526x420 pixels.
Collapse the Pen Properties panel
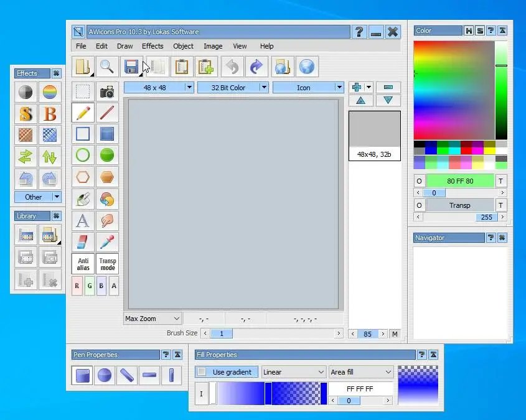pyautogui.click(x=177, y=355)
